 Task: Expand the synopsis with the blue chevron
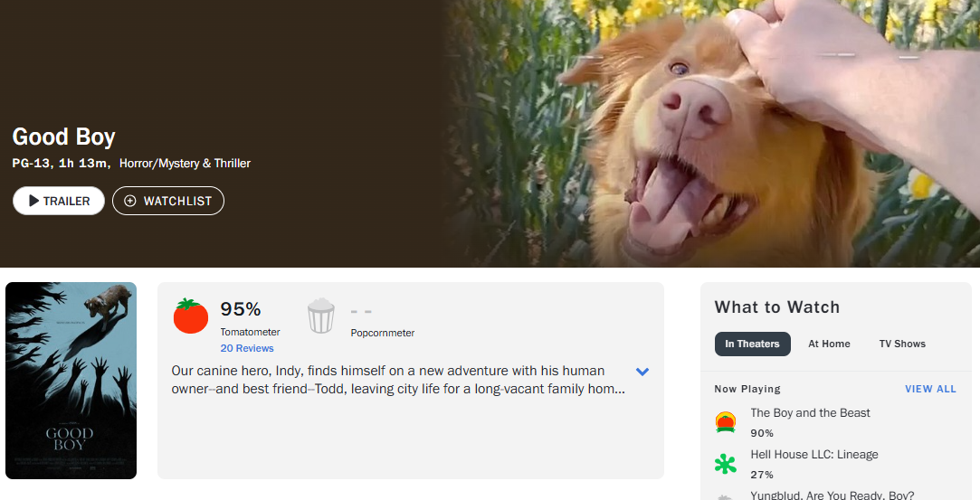pyautogui.click(x=642, y=372)
